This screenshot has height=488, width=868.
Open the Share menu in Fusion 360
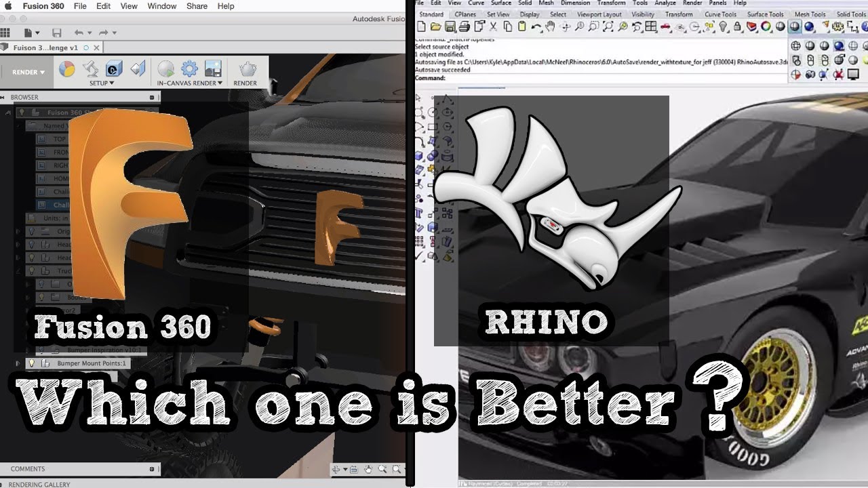pyautogui.click(x=197, y=6)
